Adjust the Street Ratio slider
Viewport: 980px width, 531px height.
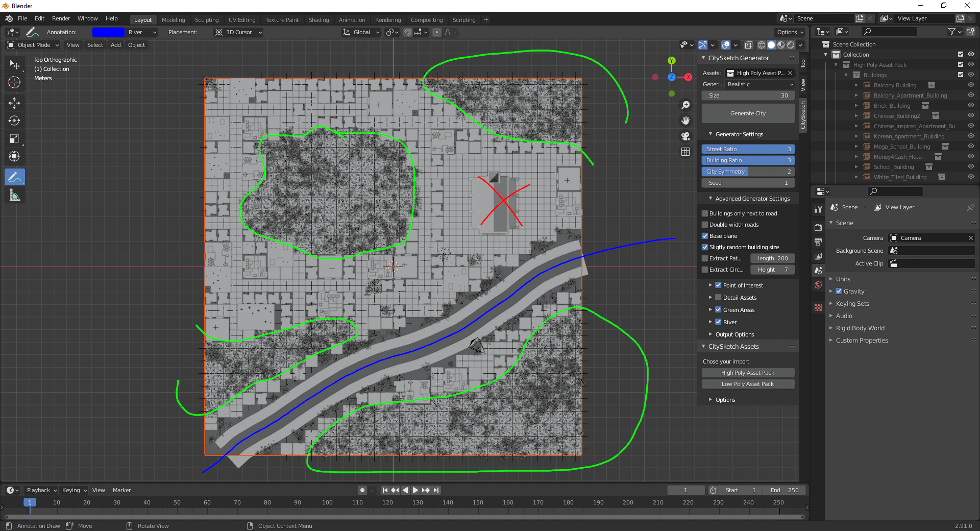point(748,149)
